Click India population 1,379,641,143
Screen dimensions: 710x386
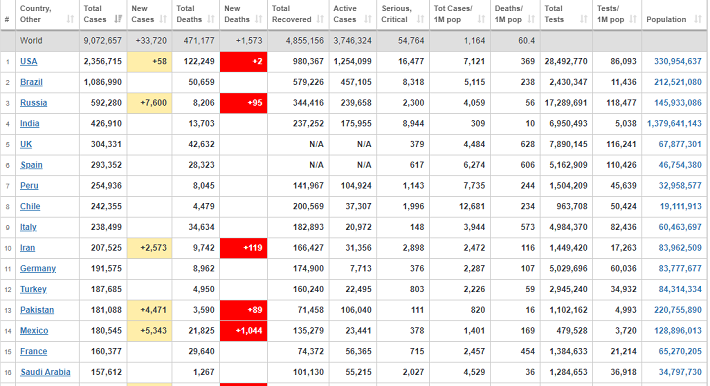[x=674, y=124]
